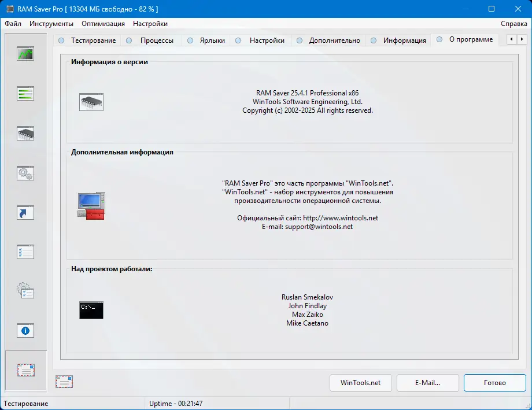Click the computer with toolbox icon

91,206
